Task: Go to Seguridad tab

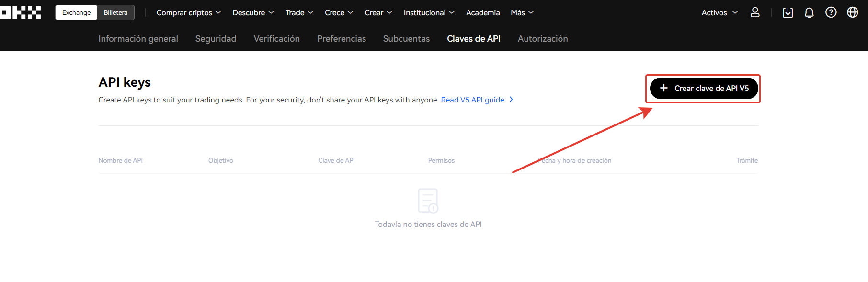Action: click(216, 39)
